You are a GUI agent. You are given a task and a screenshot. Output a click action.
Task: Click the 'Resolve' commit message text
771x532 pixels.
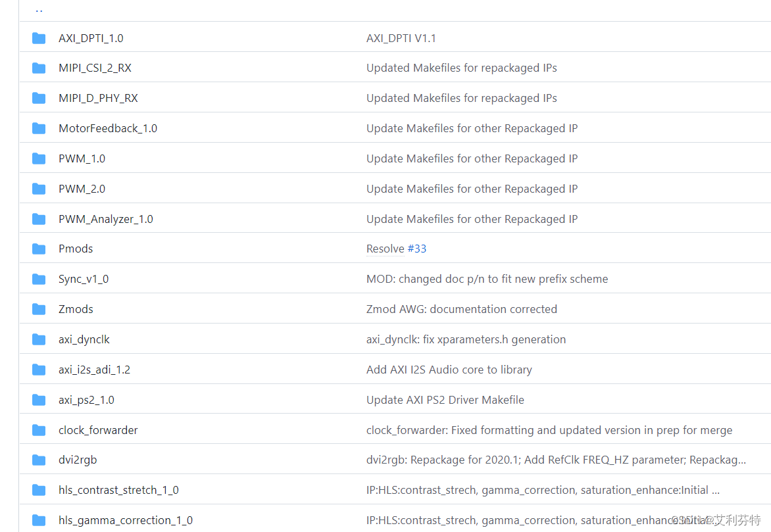click(385, 249)
